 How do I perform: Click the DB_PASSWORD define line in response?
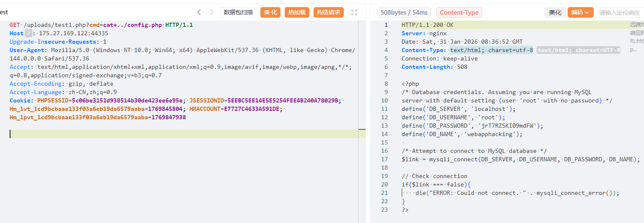pos(467,126)
